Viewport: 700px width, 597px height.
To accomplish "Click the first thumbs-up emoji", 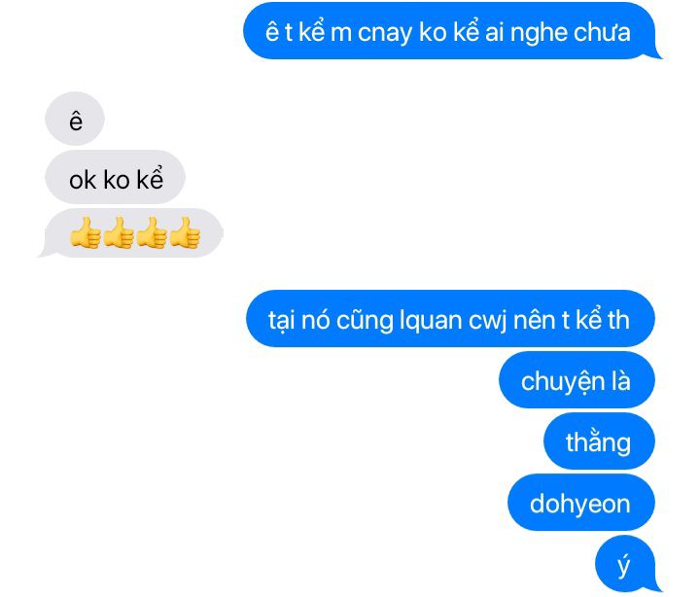I will tap(86, 232).
